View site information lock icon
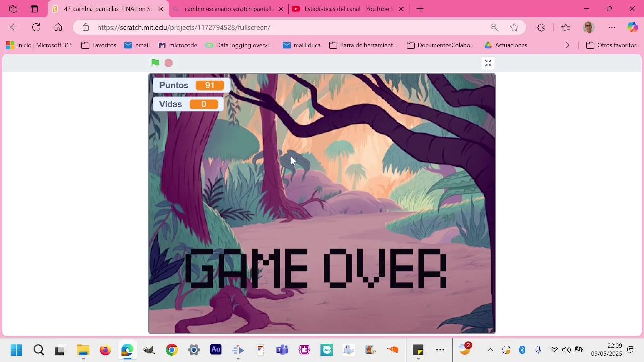The image size is (644, 362). point(86,27)
